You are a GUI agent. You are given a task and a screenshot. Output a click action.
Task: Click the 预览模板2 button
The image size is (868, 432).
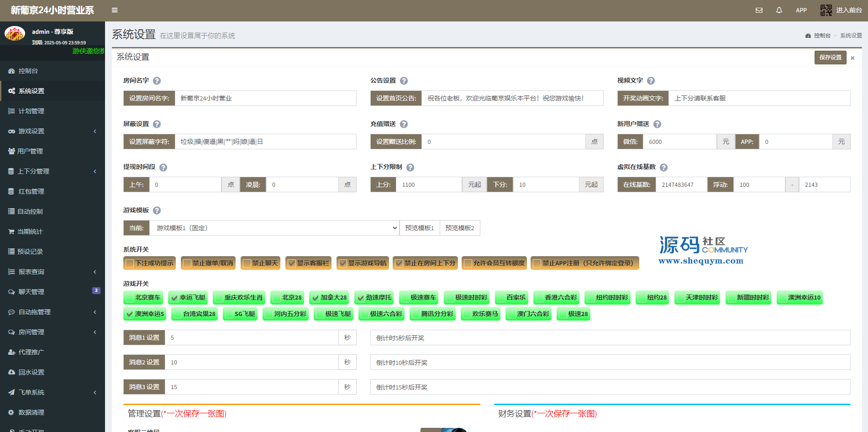pos(460,228)
